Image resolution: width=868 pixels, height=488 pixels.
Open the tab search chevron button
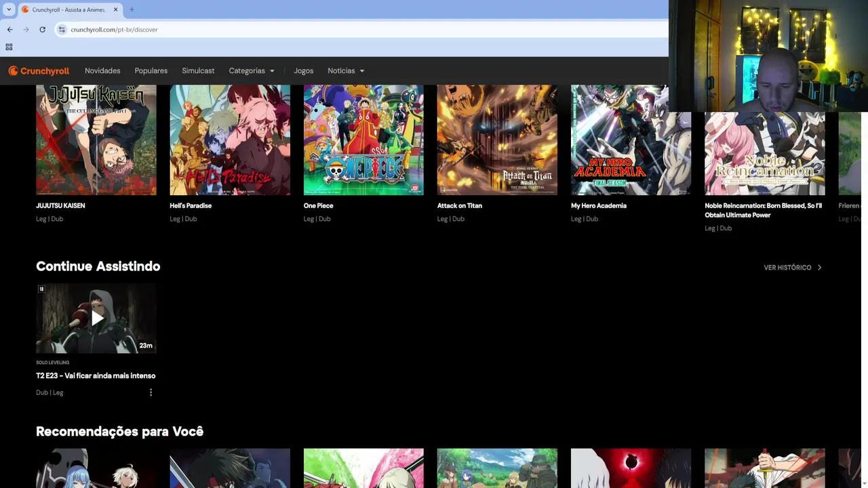click(x=9, y=9)
